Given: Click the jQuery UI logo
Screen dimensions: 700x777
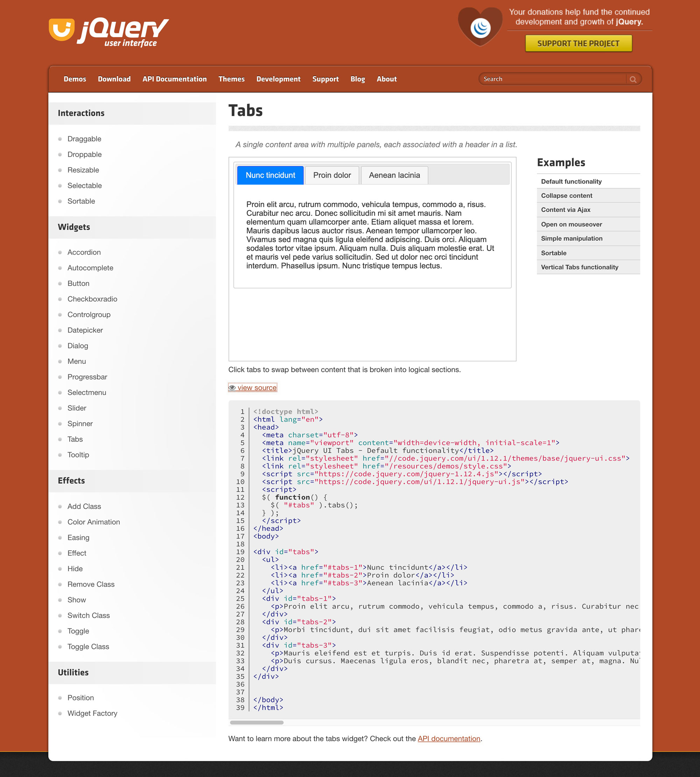Looking at the screenshot, I should click(x=109, y=32).
